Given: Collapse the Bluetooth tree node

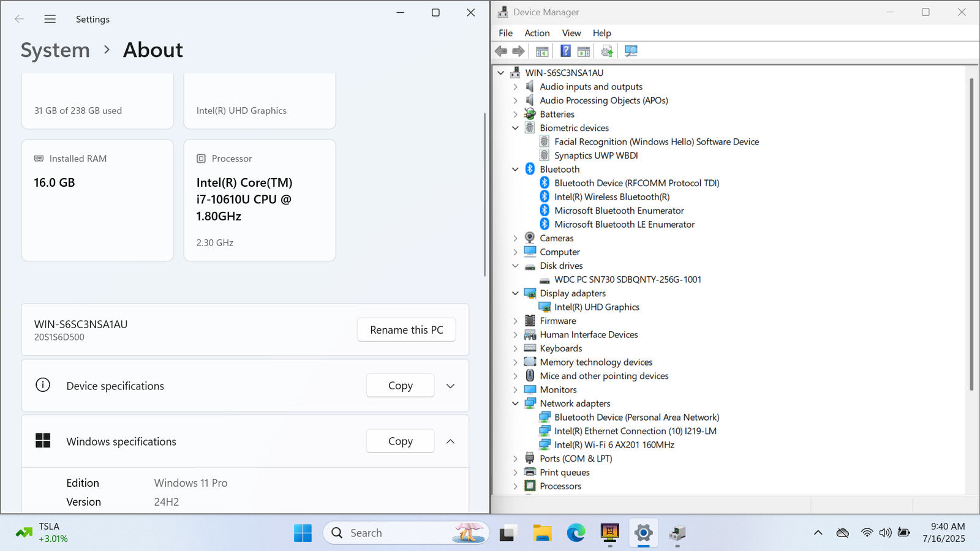Looking at the screenshot, I should [515, 170].
